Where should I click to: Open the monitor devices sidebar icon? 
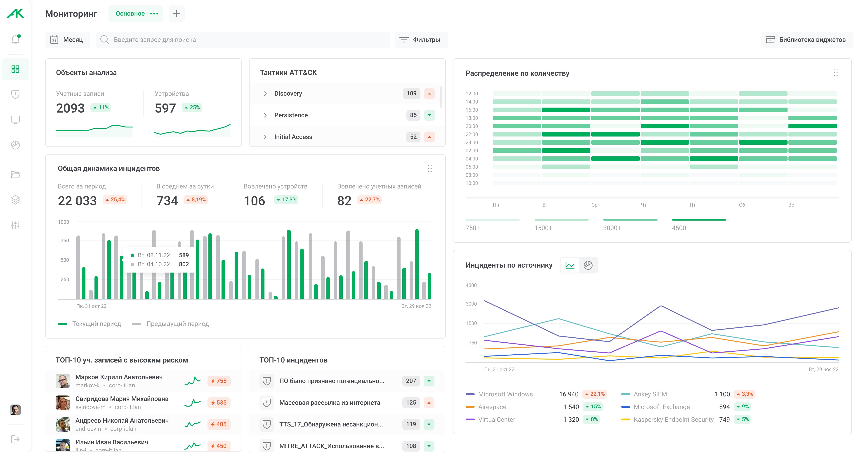pyautogui.click(x=15, y=120)
